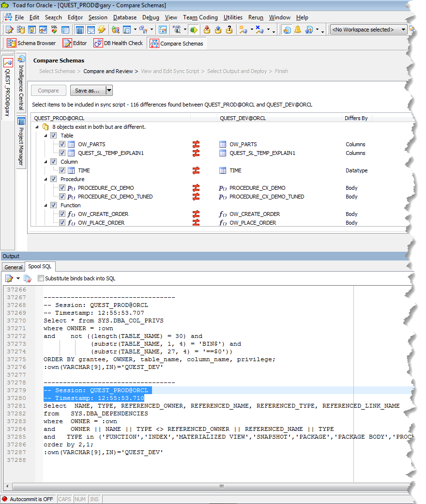Collapse the Procedure tree group
The width and height of the screenshot is (426, 504).
46,179
